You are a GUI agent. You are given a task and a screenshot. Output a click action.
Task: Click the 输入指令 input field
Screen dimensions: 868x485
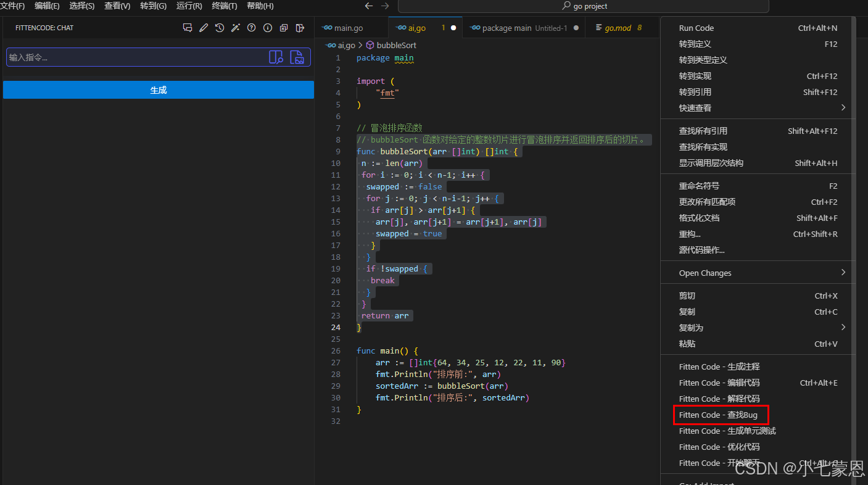(x=136, y=57)
